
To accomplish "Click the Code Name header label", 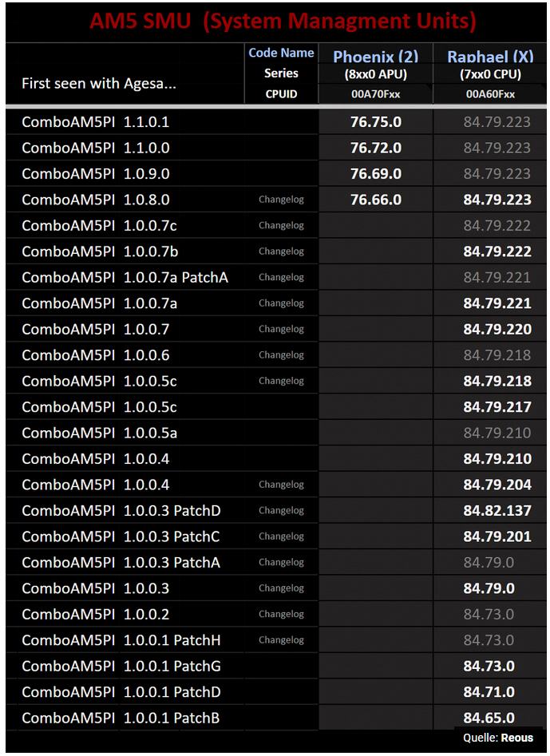I will coord(281,53).
